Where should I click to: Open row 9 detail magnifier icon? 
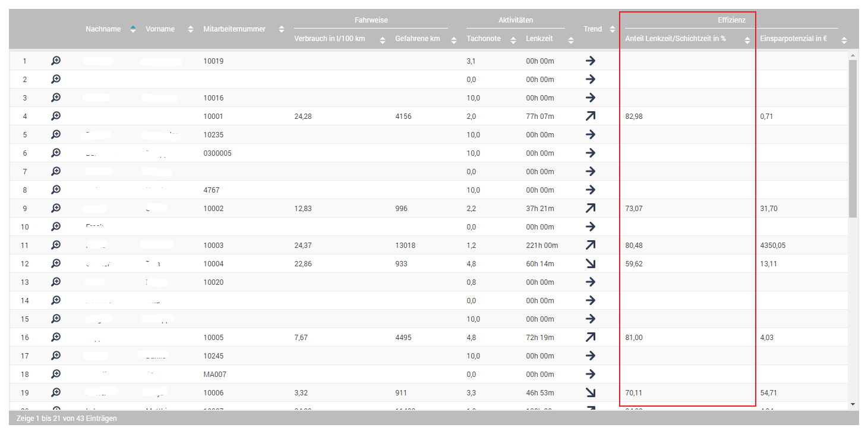(x=56, y=208)
